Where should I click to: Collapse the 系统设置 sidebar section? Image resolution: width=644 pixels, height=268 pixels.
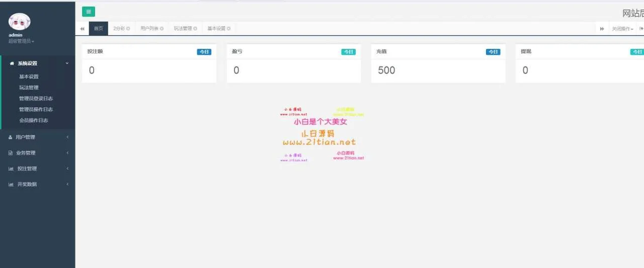click(38, 63)
